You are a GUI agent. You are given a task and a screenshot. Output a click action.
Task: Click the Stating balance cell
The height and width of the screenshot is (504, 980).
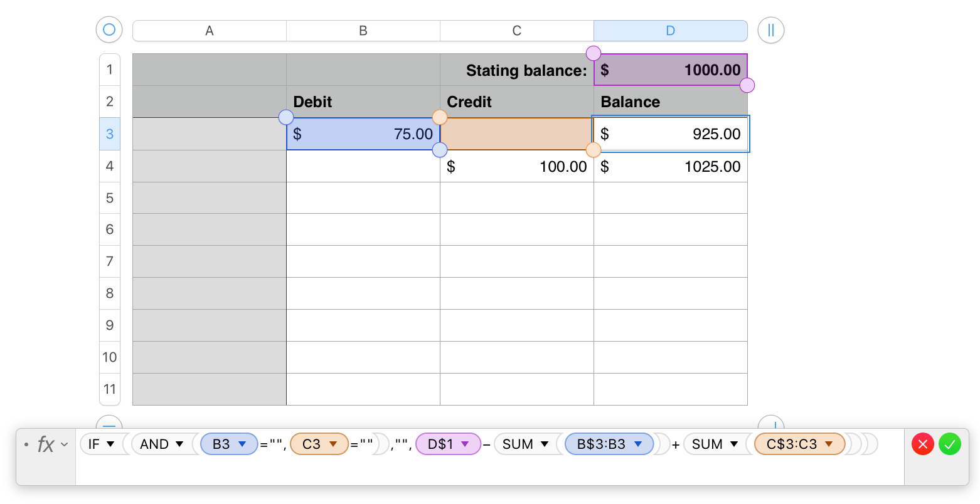516,70
